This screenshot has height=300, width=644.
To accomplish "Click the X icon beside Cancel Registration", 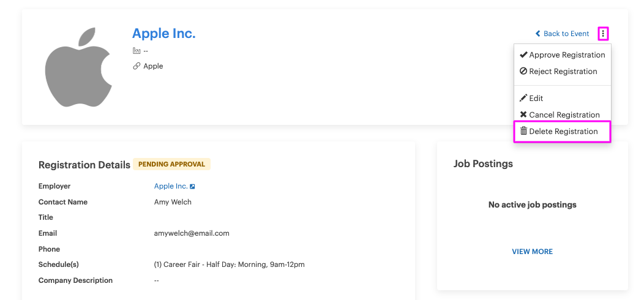I will pyautogui.click(x=523, y=114).
